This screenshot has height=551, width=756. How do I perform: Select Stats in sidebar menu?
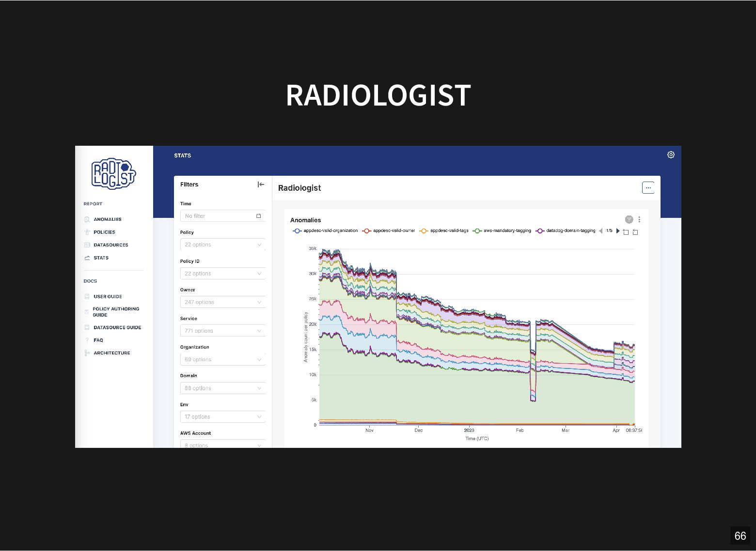pyautogui.click(x=101, y=258)
